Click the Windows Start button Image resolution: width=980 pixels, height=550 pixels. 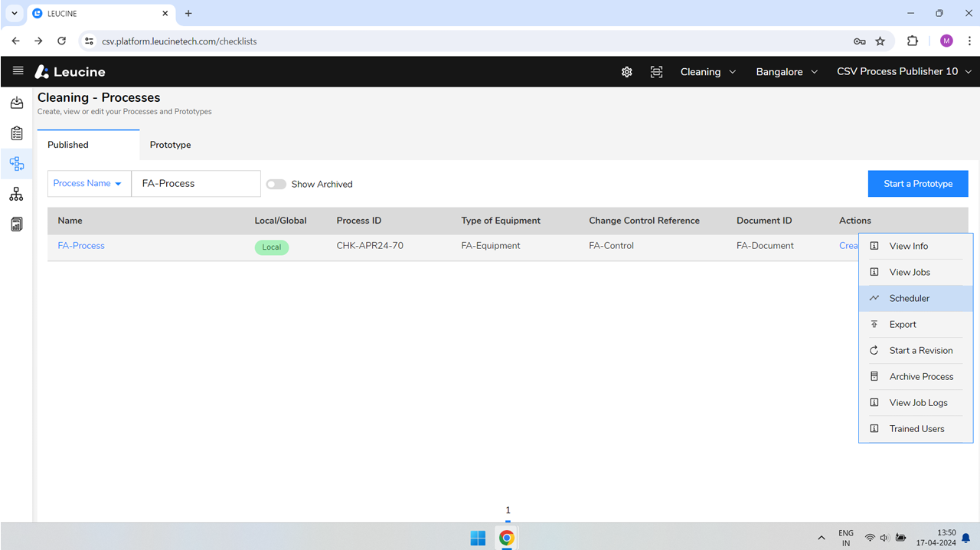(x=478, y=538)
